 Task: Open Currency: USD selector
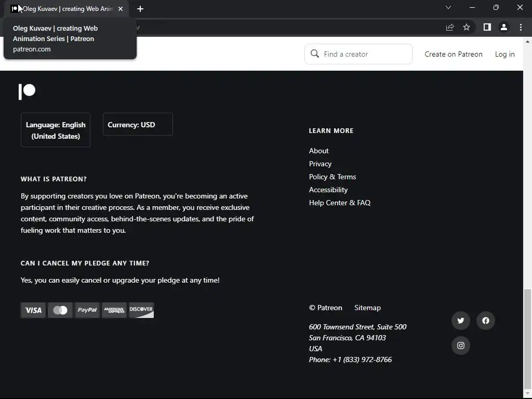pyautogui.click(x=138, y=124)
